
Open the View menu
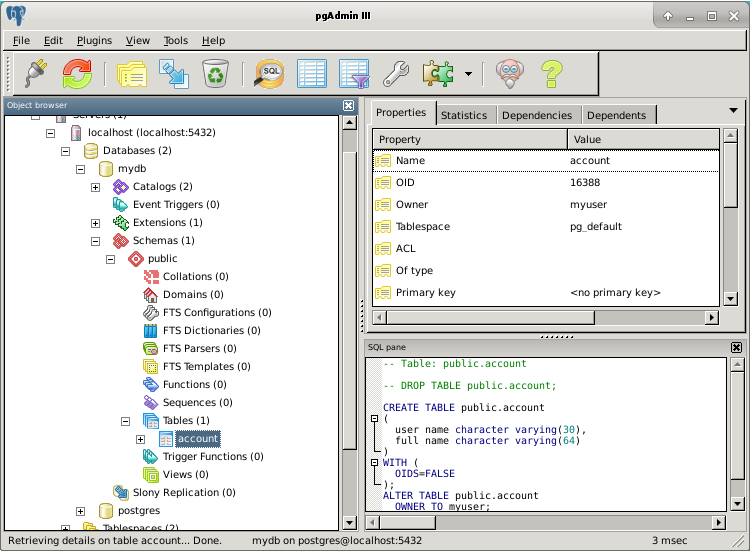(138, 41)
